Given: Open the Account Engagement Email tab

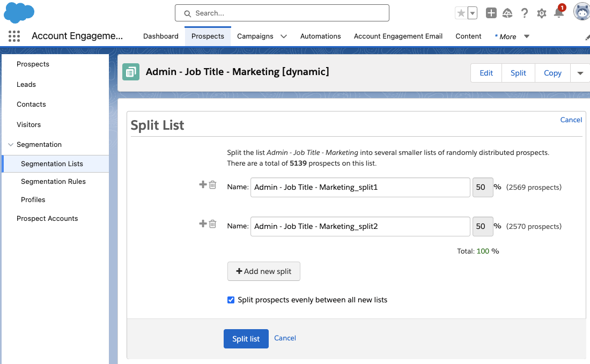Looking at the screenshot, I should [398, 36].
